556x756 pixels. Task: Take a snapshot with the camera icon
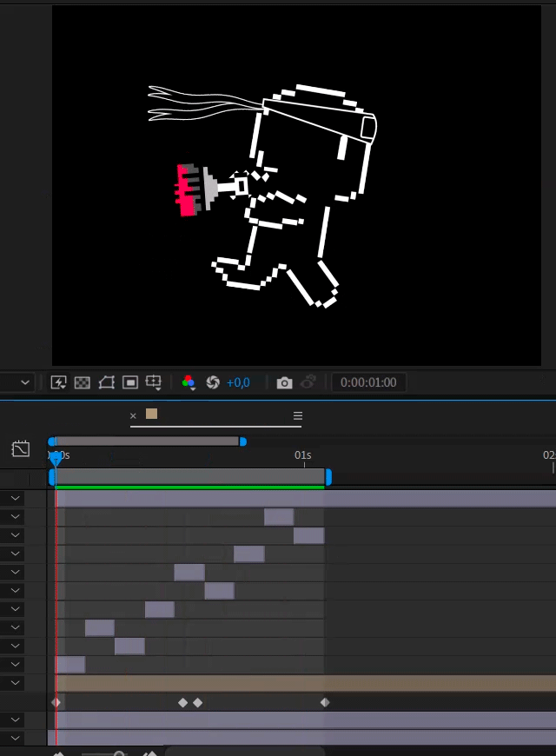tap(284, 382)
